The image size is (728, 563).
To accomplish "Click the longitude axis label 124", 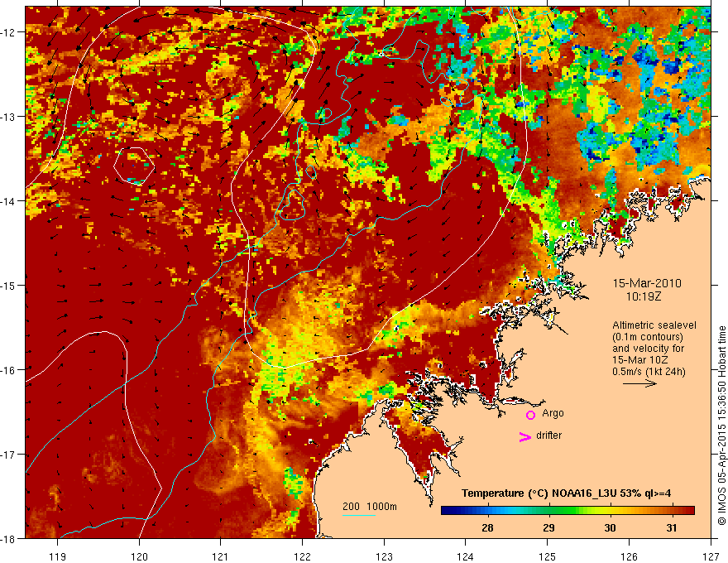I will pos(466,556).
